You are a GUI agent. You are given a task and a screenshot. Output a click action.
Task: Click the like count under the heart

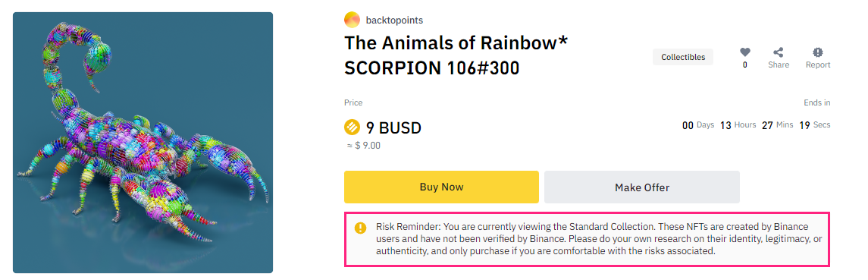pos(745,64)
